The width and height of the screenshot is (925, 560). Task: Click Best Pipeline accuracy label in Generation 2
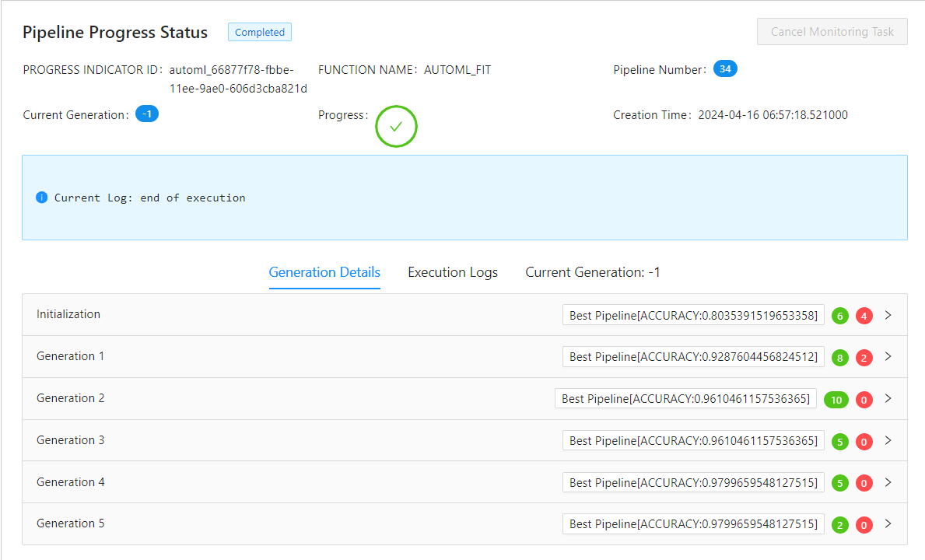click(685, 399)
